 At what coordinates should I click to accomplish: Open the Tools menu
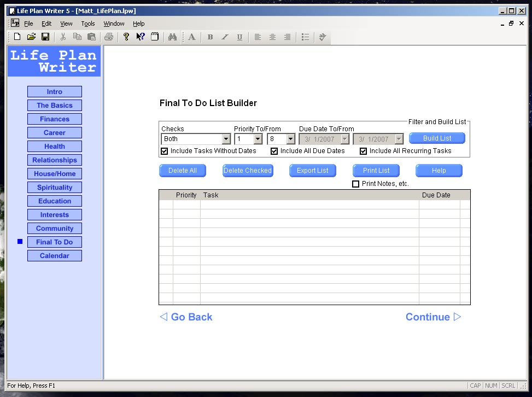tap(88, 24)
